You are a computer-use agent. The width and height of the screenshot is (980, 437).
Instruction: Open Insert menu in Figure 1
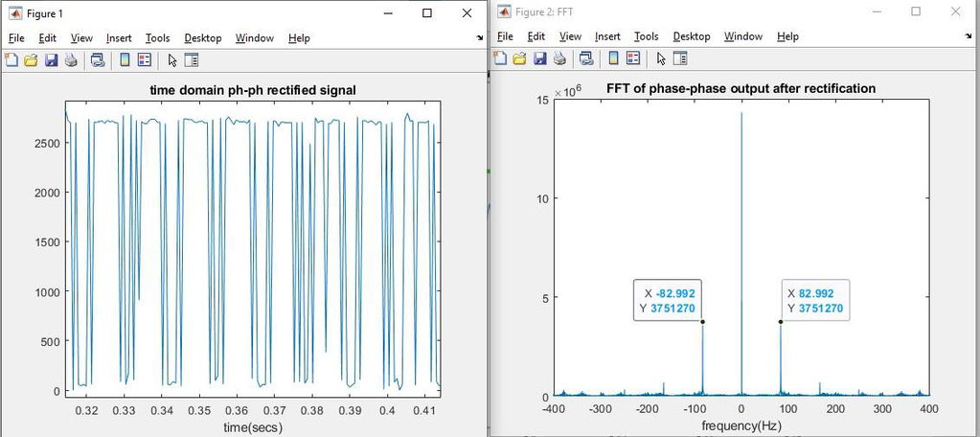pyautogui.click(x=119, y=38)
